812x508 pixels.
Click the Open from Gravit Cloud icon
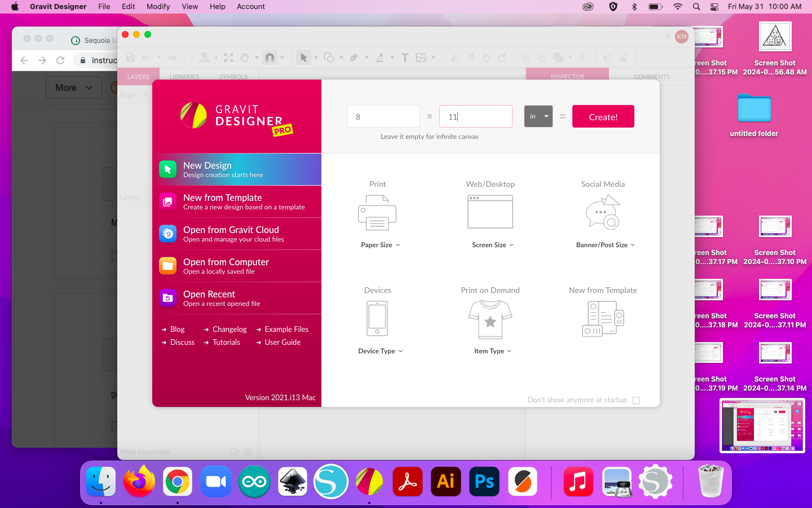(x=167, y=234)
